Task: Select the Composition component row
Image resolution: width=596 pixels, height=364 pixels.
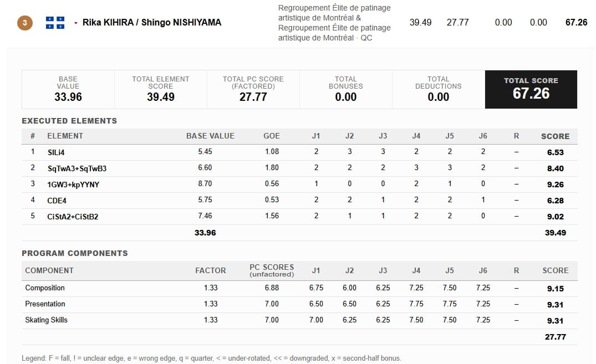Action: pyautogui.click(x=299, y=289)
